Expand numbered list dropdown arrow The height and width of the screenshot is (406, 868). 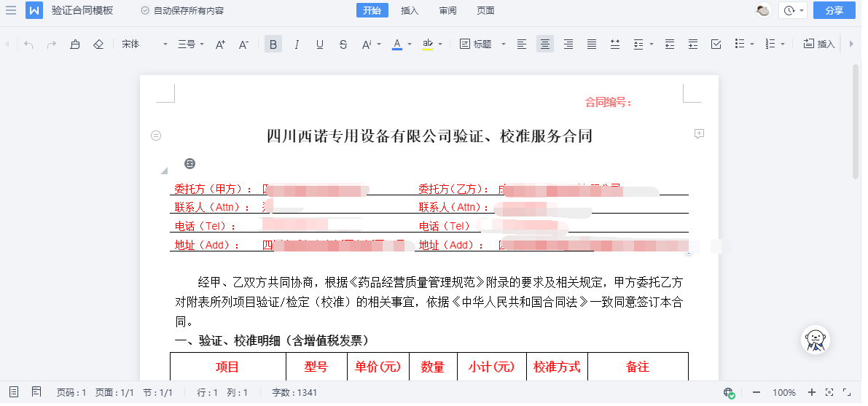pos(783,44)
